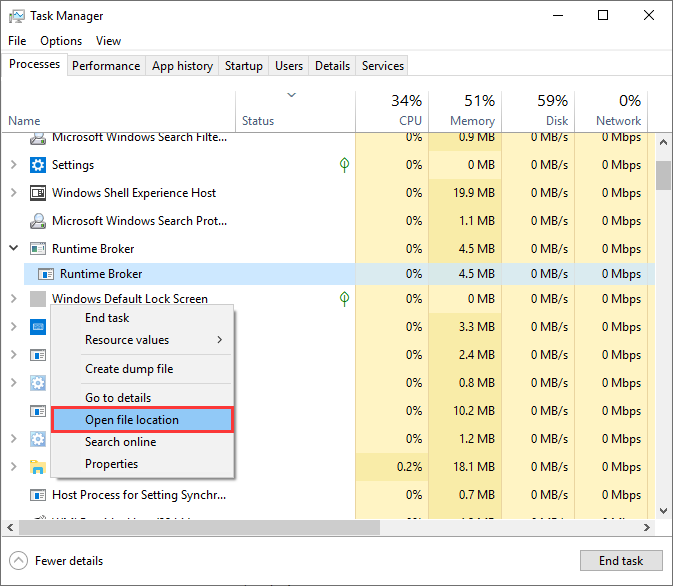Image resolution: width=673 pixels, height=586 pixels.
Task: Open the View menu
Action: (x=108, y=41)
